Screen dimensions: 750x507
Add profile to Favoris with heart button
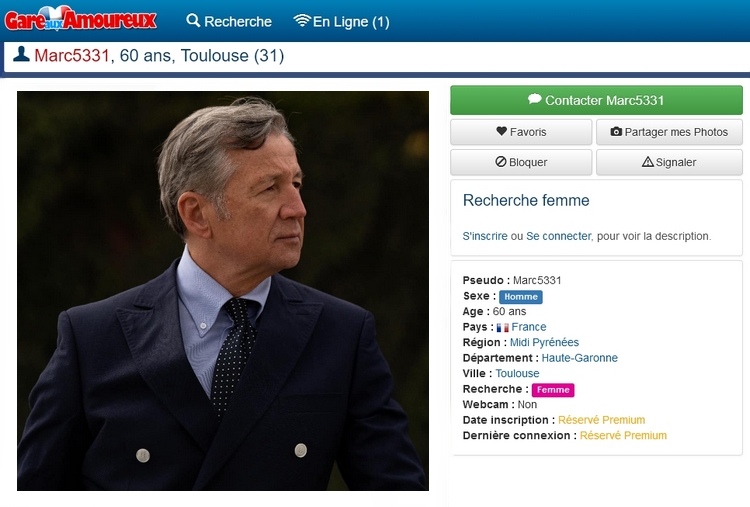click(x=521, y=132)
